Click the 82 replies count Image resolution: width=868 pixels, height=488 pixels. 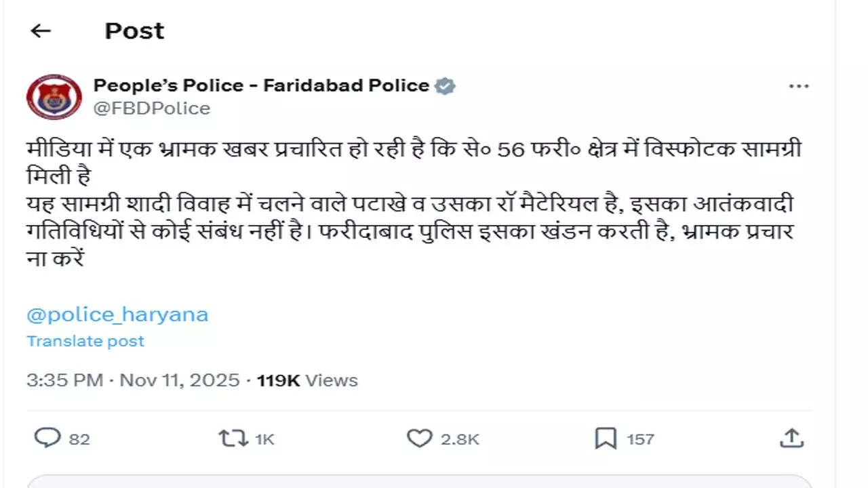point(79,439)
